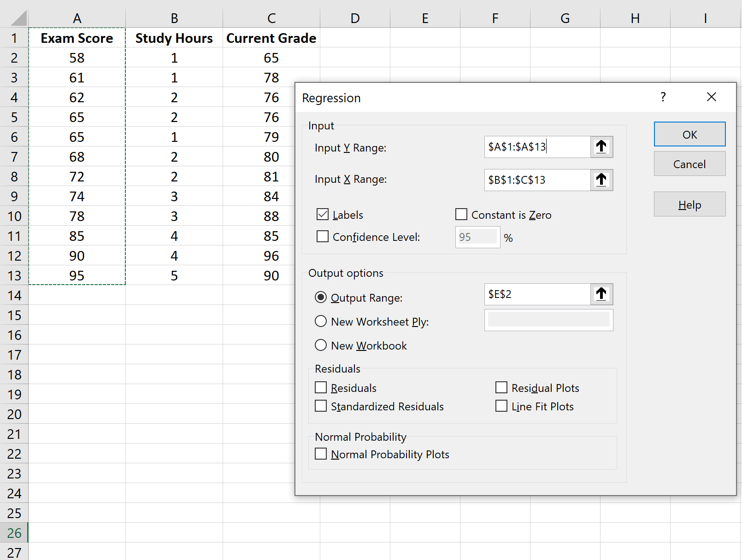Collapse the Input X Range selector icon

pyautogui.click(x=601, y=180)
